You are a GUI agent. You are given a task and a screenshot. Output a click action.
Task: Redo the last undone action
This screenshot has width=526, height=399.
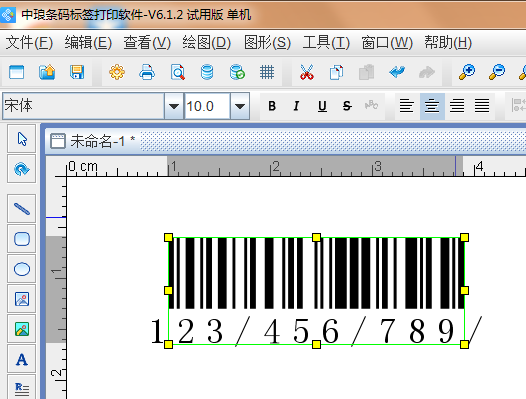pos(427,72)
